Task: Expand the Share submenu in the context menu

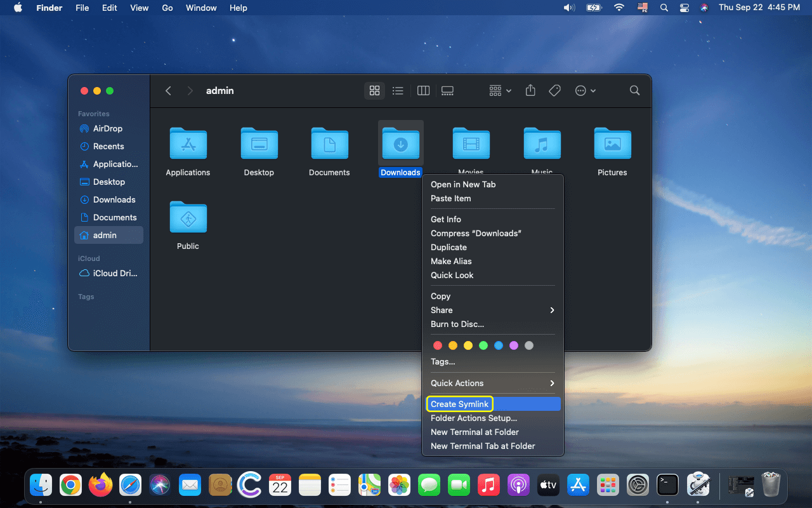Action: pyautogui.click(x=492, y=310)
